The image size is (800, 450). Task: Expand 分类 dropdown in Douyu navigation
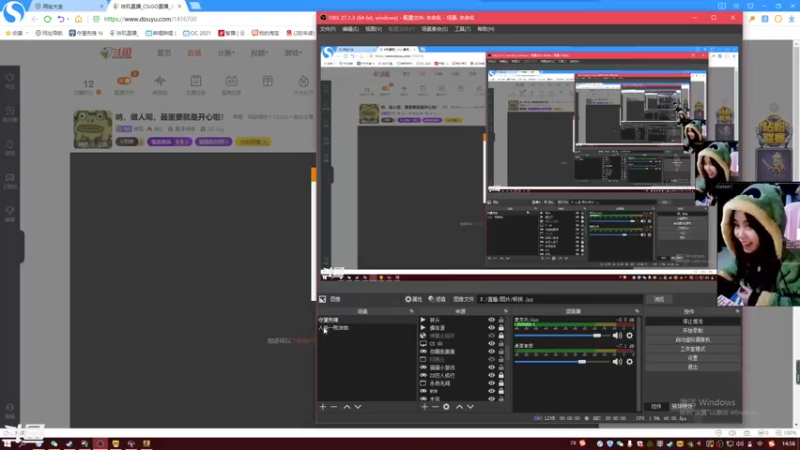coord(226,53)
